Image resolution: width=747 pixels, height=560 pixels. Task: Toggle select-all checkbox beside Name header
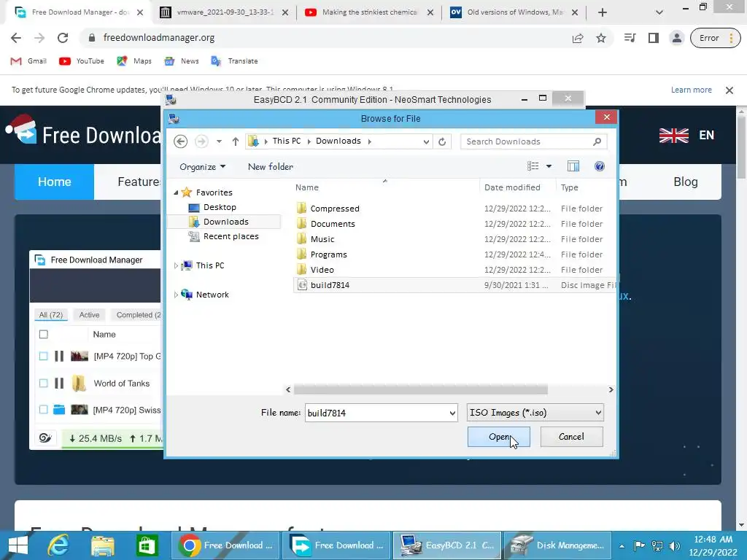[43, 334]
